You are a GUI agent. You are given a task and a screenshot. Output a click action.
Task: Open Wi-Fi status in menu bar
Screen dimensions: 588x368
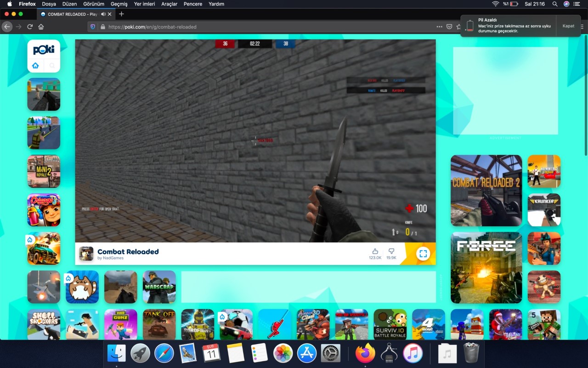(495, 4)
